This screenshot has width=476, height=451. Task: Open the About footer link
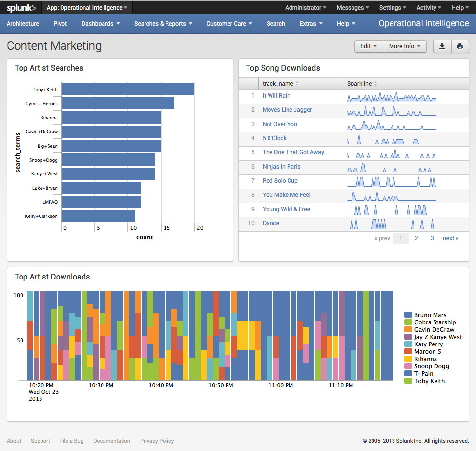(14, 441)
